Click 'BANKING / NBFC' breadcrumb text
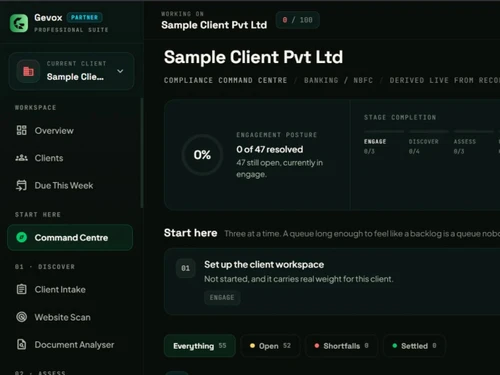The image size is (500, 375). click(x=338, y=80)
